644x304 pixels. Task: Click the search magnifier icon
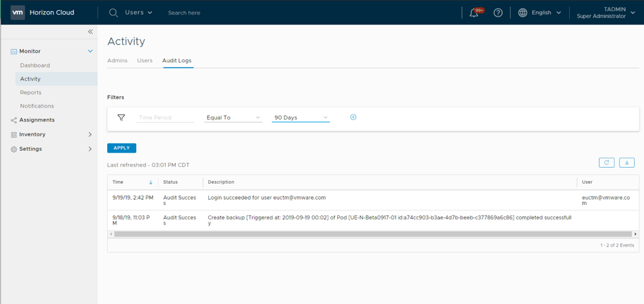click(x=113, y=13)
